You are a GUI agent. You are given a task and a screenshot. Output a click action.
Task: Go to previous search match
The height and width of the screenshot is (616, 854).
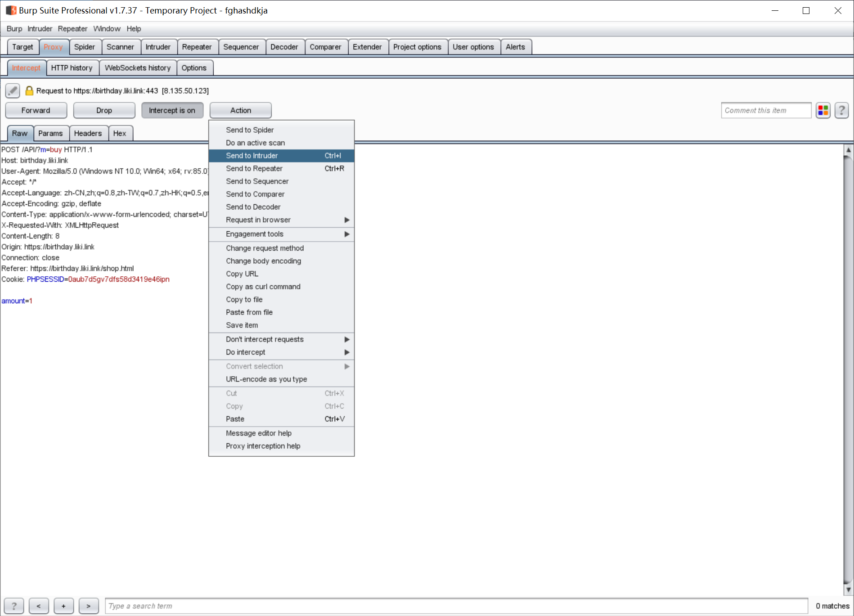point(39,606)
